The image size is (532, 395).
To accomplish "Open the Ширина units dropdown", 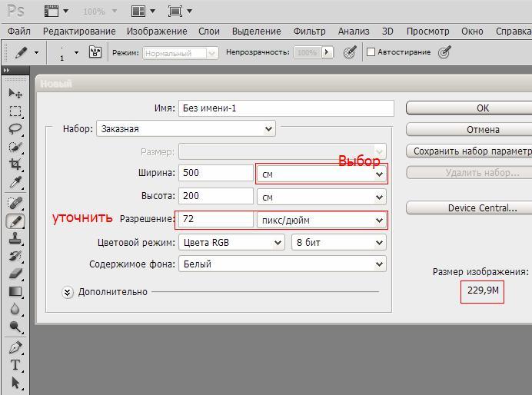I will click(321, 174).
